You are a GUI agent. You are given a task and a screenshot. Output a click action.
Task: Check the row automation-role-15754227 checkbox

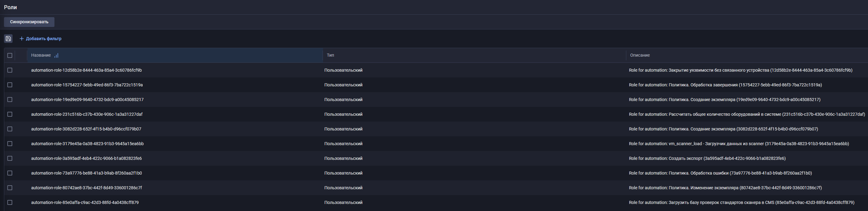point(10,85)
